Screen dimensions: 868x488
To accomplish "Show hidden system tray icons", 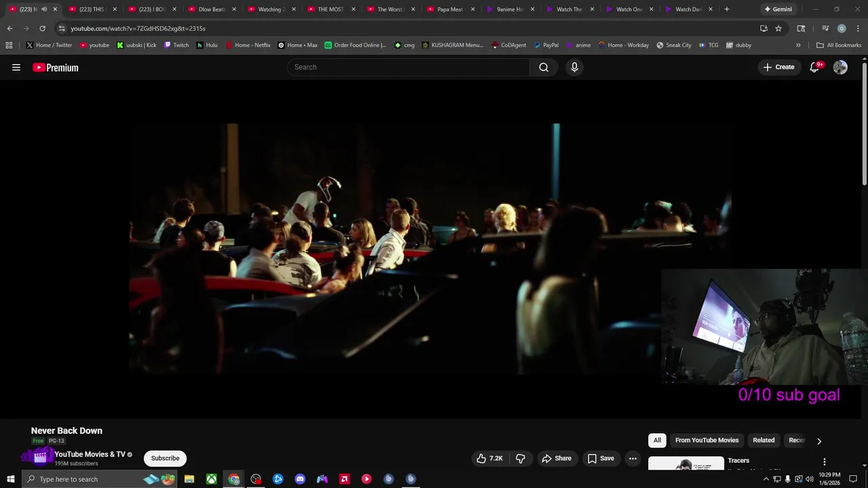I will (766, 479).
